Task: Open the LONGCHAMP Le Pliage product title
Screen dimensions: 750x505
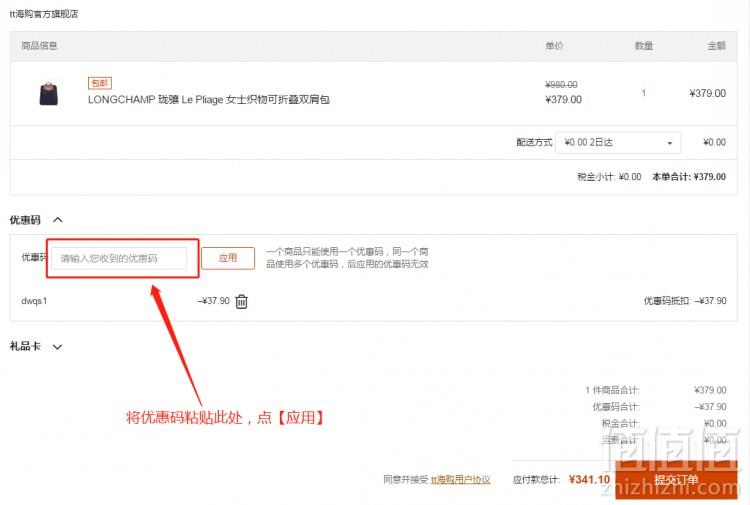Action: click(209, 99)
